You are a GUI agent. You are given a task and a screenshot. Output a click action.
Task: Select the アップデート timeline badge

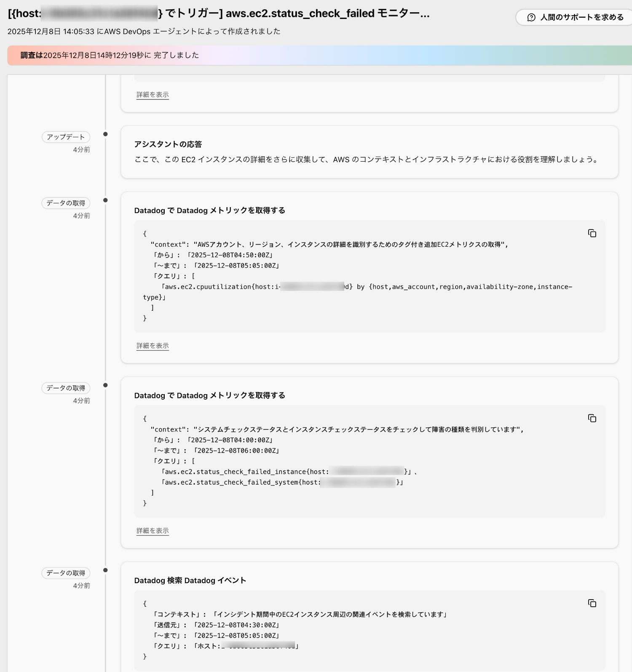[66, 137]
